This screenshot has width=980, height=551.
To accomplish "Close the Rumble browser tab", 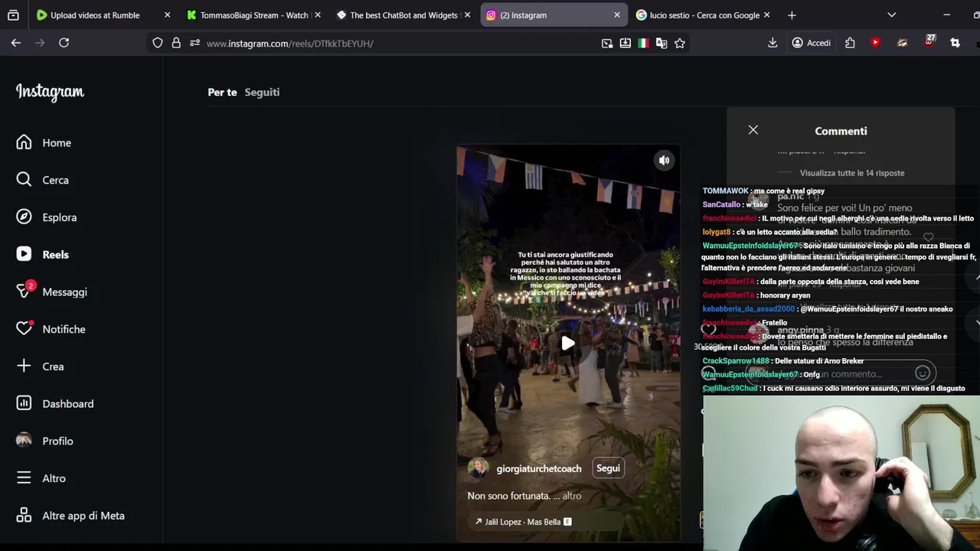I will click(168, 15).
